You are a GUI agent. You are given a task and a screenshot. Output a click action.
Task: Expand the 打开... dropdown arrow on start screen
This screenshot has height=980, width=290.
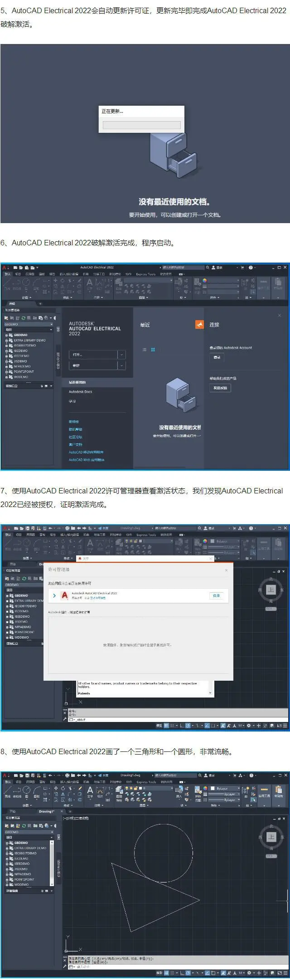[121, 355]
